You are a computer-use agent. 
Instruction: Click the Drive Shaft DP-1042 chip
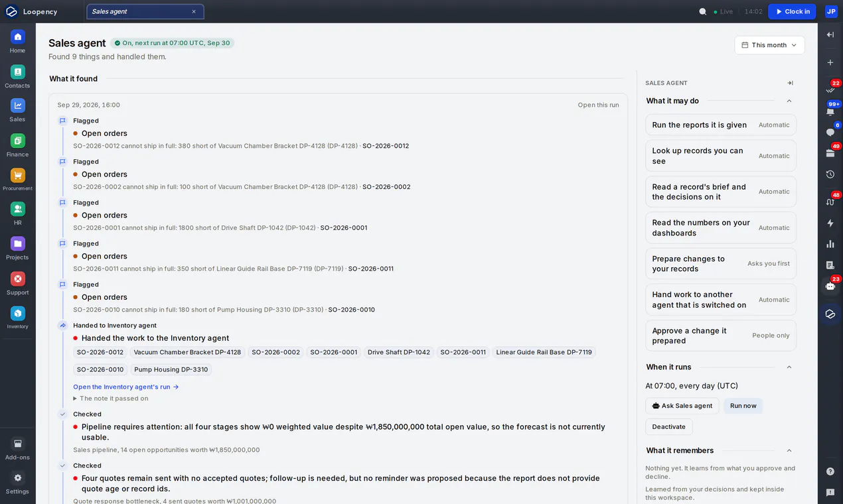tap(399, 352)
